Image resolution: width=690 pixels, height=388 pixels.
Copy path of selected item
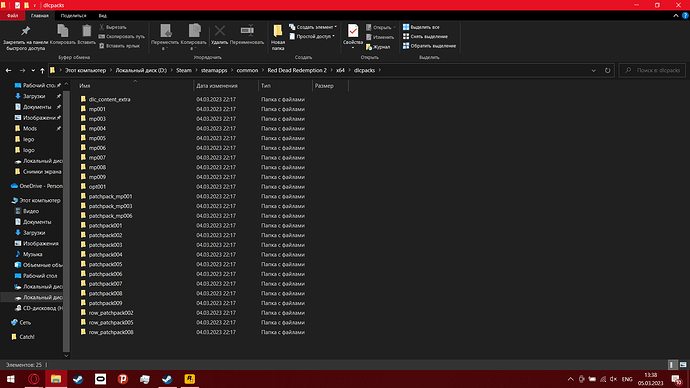122,37
